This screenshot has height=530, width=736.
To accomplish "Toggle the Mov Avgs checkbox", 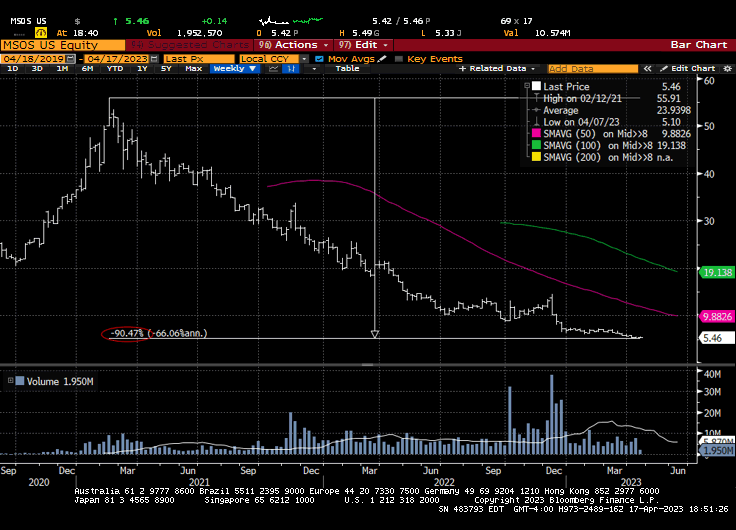I will pyautogui.click(x=319, y=59).
